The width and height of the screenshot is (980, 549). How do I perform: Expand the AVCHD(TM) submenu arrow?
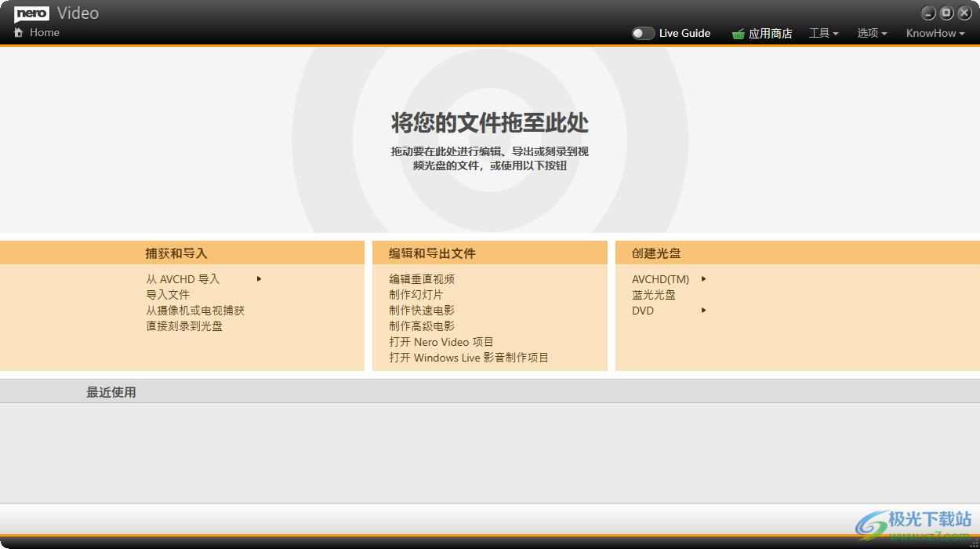click(704, 278)
